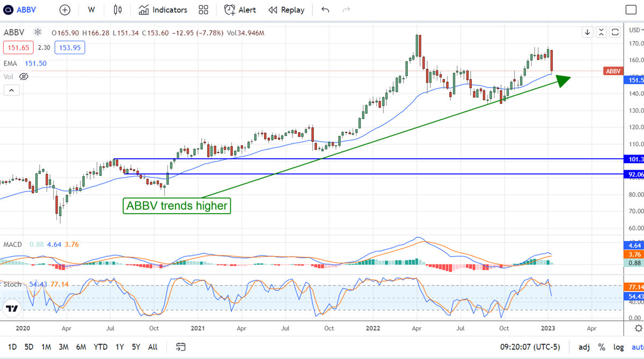This screenshot has height=359, width=644.
Task: Open the indicator templates grid icon
Action: (x=203, y=10)
